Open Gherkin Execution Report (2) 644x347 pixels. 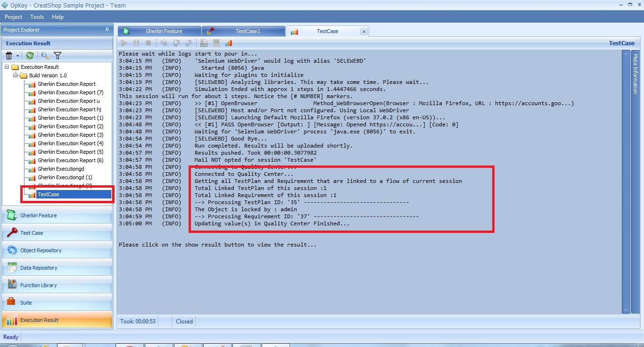click(71, 126)
